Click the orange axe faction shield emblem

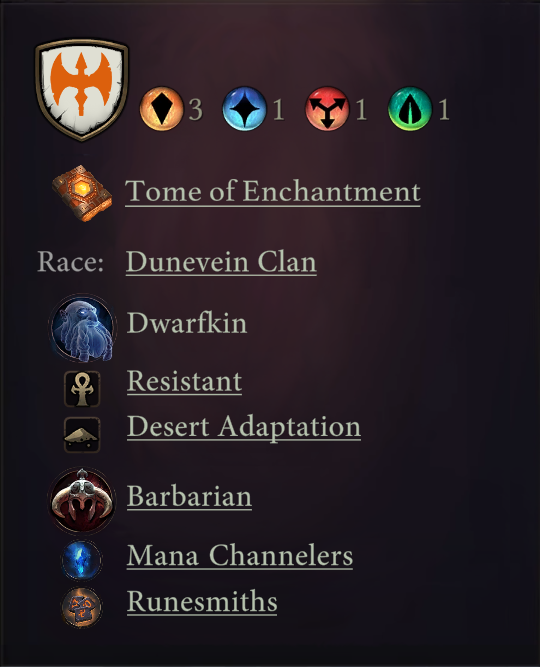coord(82,90)
